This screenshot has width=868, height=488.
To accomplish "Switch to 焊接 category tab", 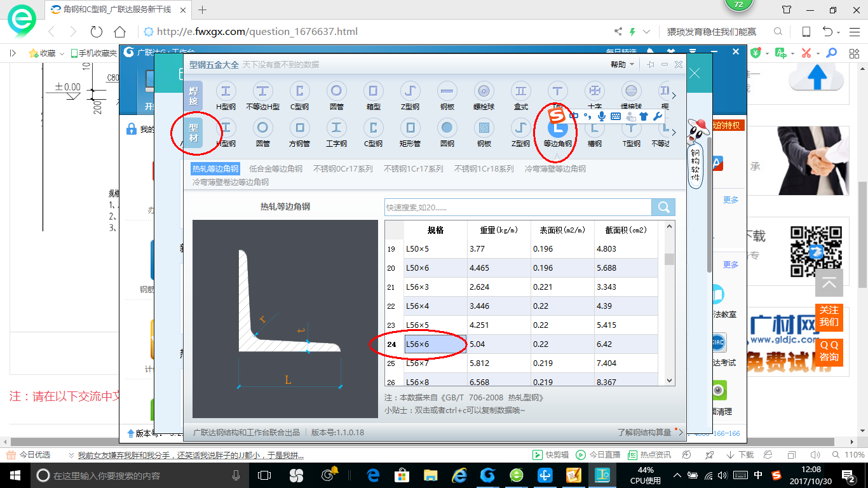I will click(193, 96).
